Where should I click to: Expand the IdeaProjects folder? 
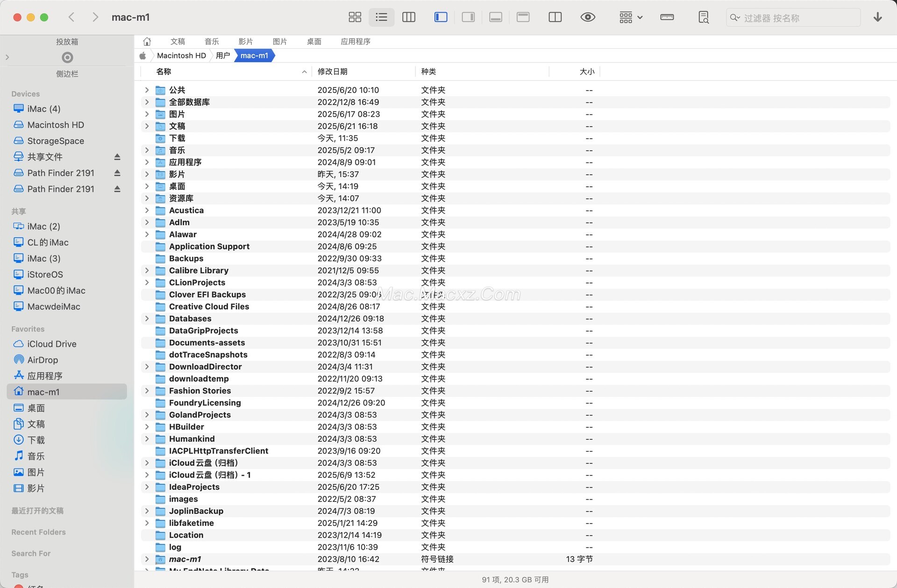pyautogui.click(x=147, y=487)
